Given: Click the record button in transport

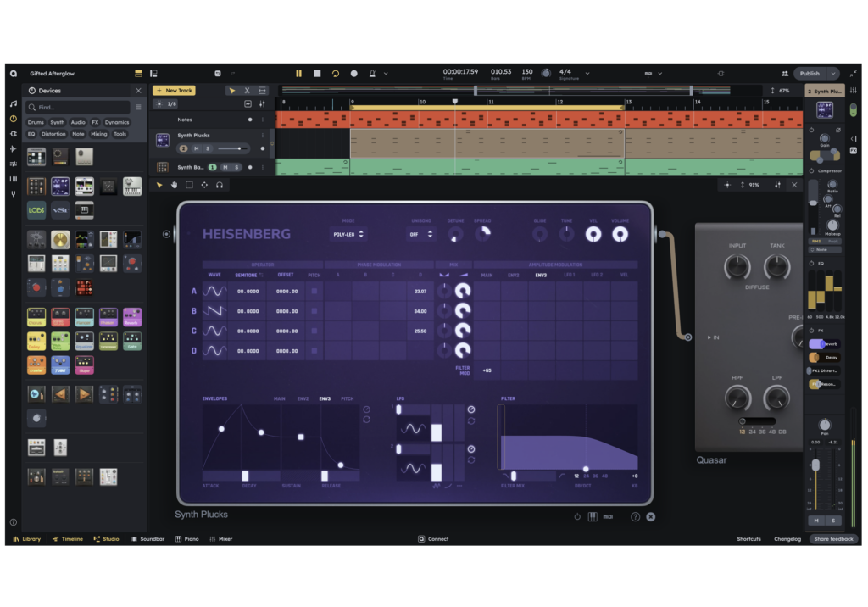Looking at the screenshot, I should point(353,73).
